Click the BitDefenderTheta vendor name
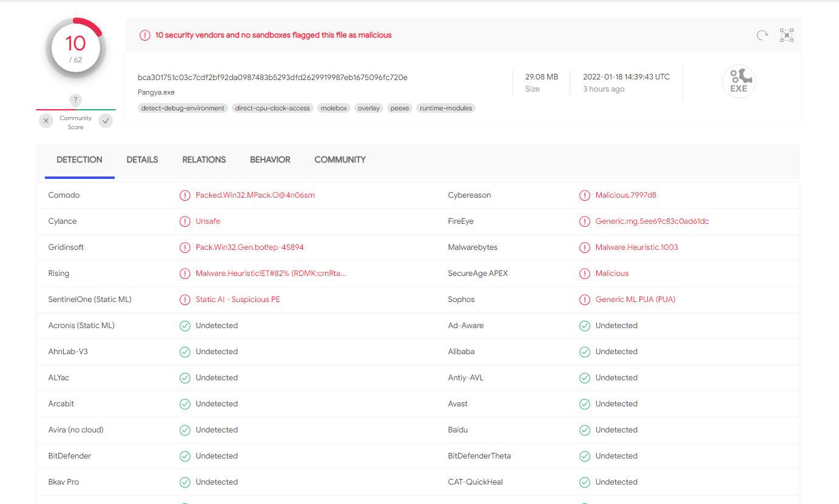839x504 pixels. point(479,456)
